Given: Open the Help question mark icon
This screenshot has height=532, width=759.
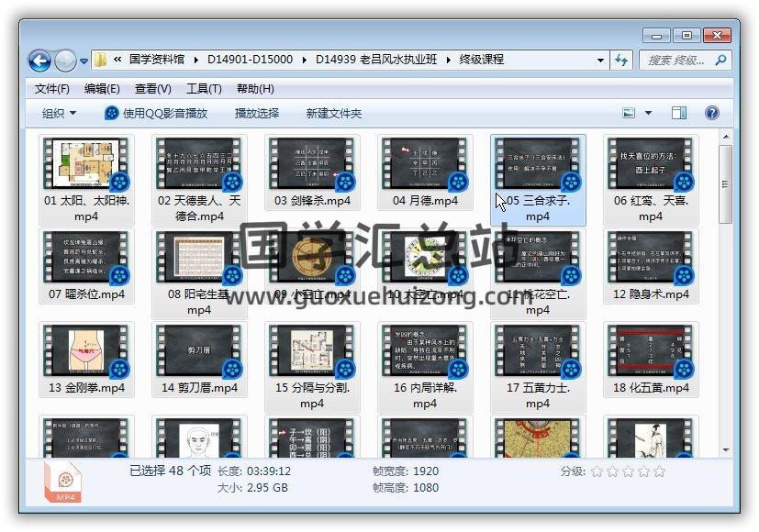Looking at the screenshot, I should point(711,113).
